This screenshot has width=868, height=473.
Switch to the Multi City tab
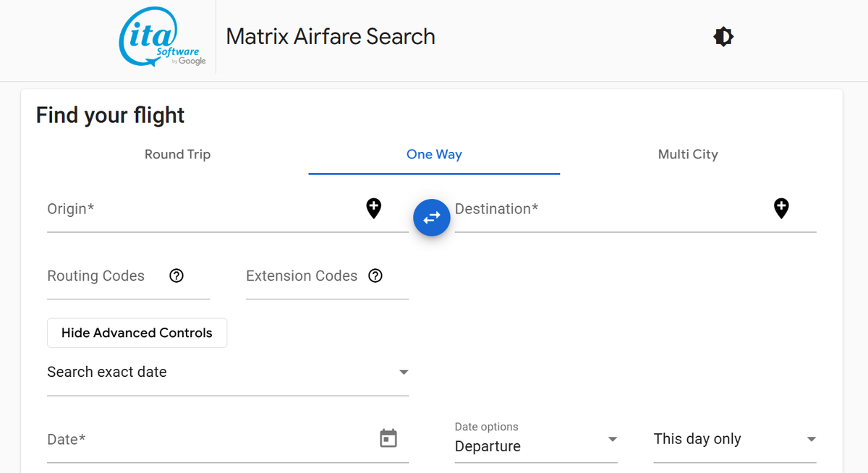[688, 154]
